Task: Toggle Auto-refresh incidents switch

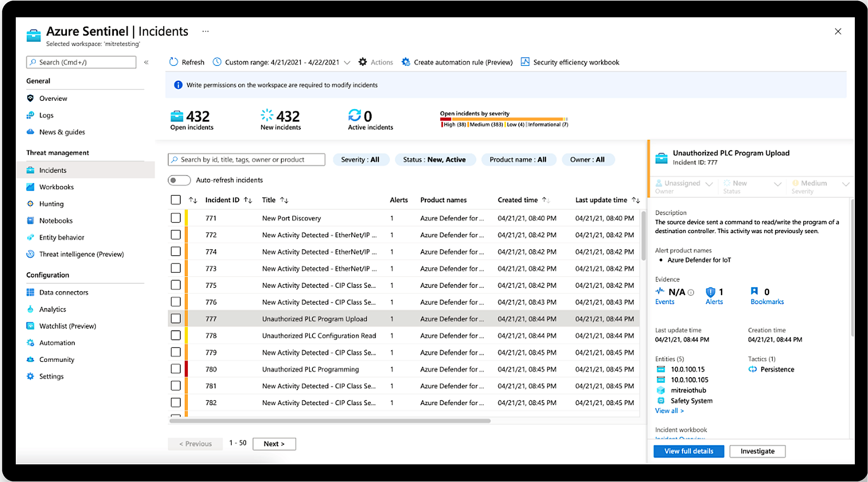Action: click(179, 180)
